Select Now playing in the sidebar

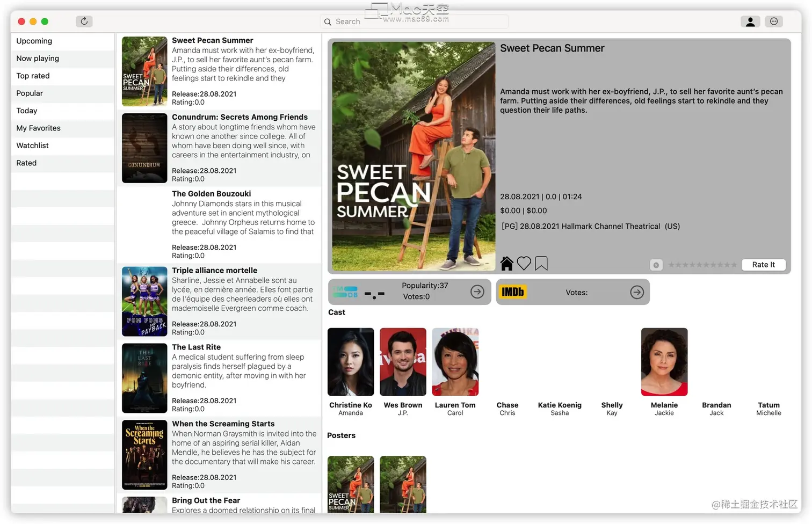click(x=62, y=59)
